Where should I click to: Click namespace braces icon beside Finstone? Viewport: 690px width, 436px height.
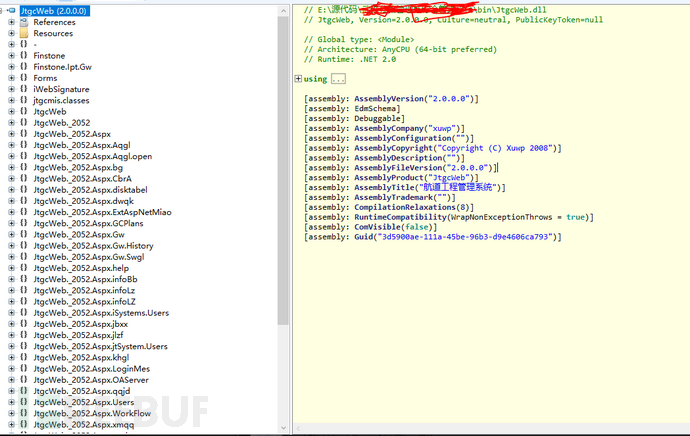pos(24,55)
